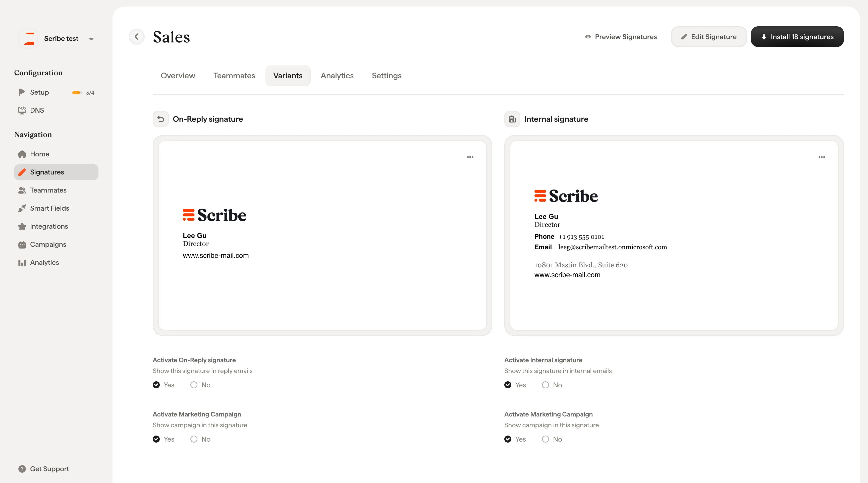The height and width of the screenshot is (483, 868).
Task: Click the Signatures pen icon in sidebar
Action: 22,172
